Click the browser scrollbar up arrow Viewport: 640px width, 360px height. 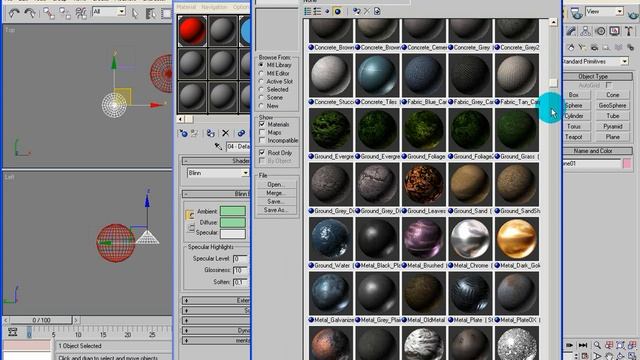click(553, 22)
